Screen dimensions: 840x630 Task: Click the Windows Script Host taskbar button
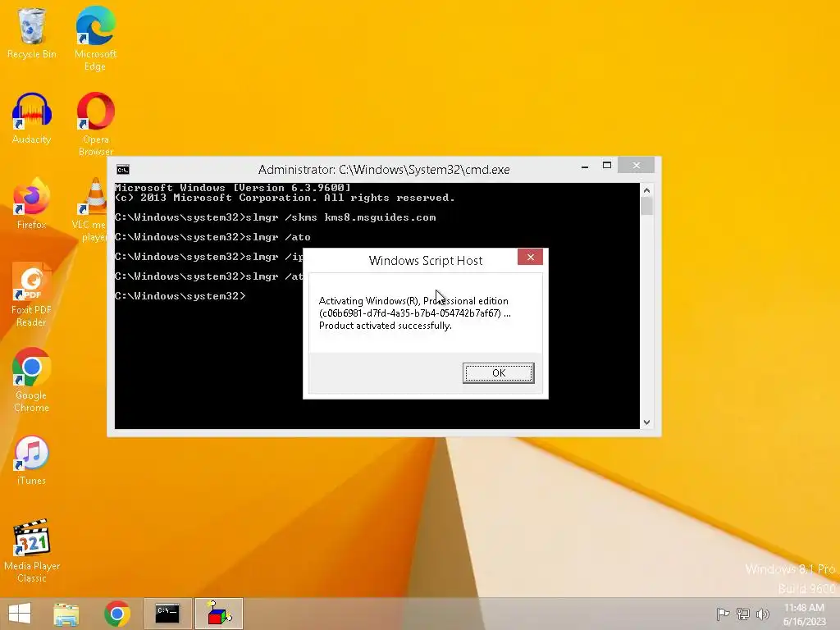click(218, 614)
